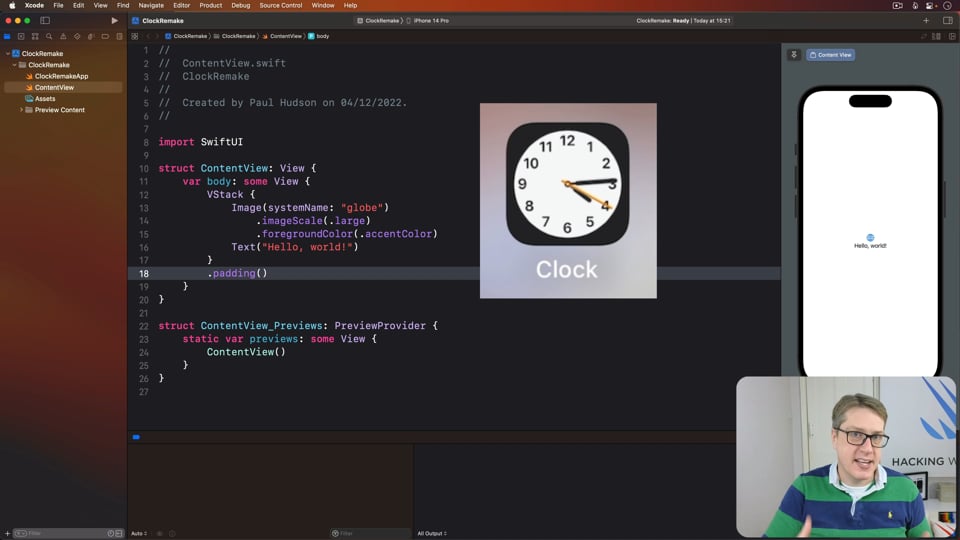Click line number 22 in gutter
Screen dimensions: 960x540
pyautogui.click(x=144, y=326)
